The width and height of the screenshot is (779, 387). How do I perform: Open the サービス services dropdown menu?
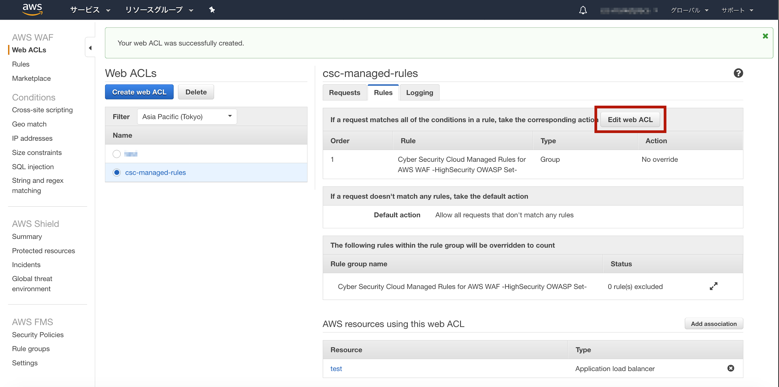(90, 10)
